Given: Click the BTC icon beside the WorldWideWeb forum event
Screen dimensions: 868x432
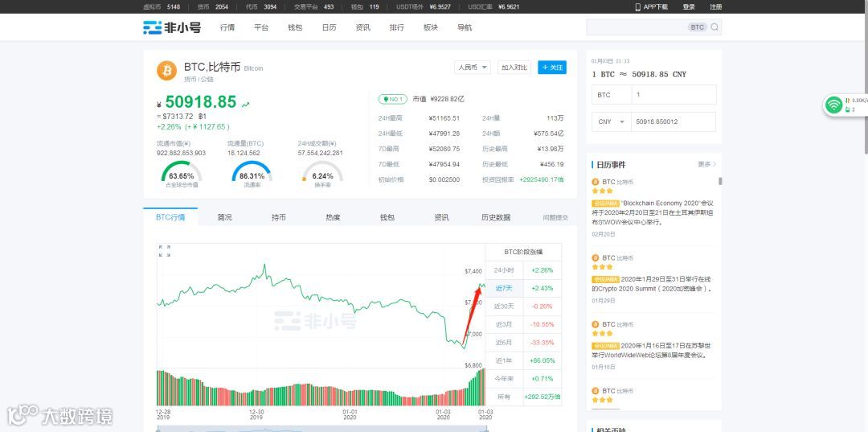Looking at the screenshot, I should pos(595,324).
